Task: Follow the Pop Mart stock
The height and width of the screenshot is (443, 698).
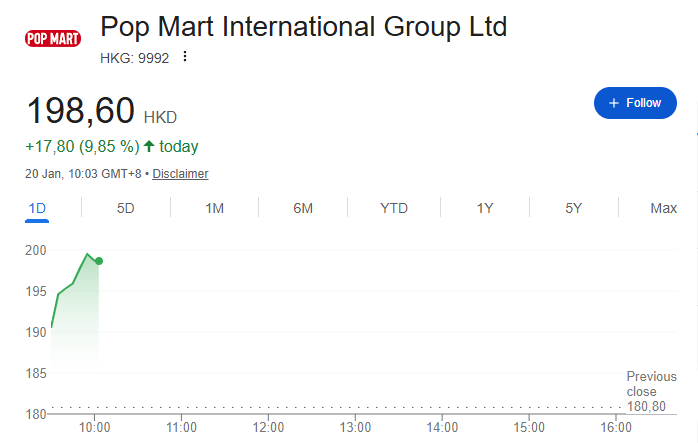Action: click(x=635, y=103)
